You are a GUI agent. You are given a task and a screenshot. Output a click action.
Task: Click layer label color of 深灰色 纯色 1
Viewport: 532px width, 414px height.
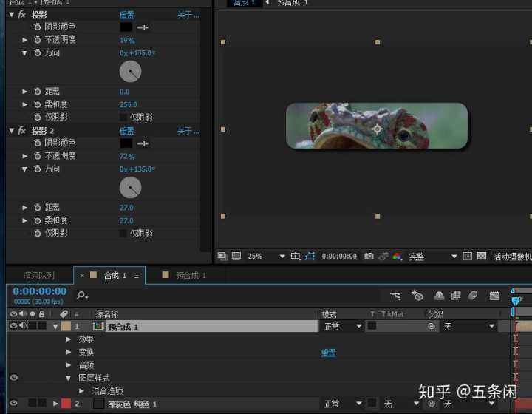[66, 404]
